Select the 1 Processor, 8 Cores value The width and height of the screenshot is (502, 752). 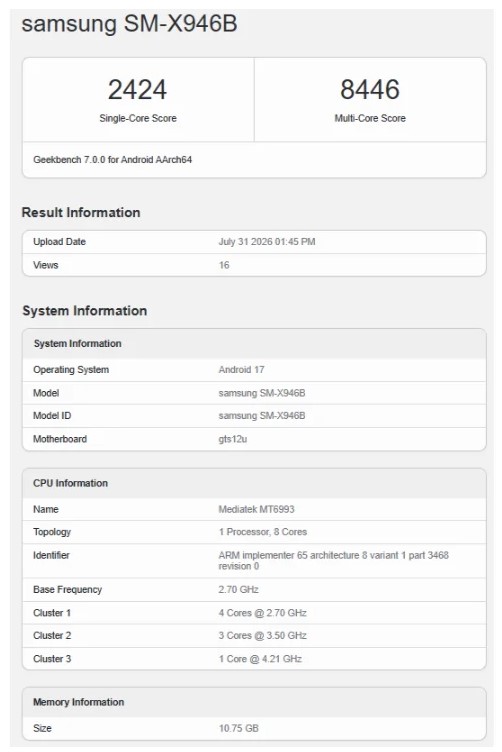pos(263,532)
